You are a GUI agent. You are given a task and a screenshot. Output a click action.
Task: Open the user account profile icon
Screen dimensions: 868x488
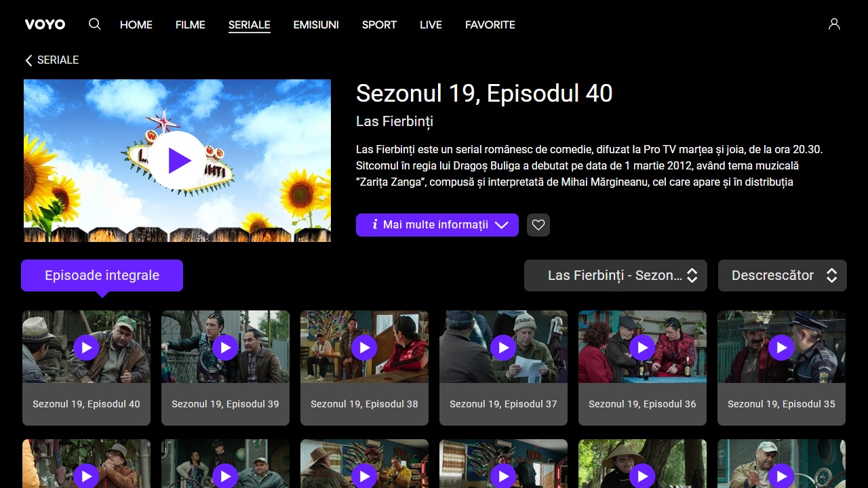[x=834, y=24]
